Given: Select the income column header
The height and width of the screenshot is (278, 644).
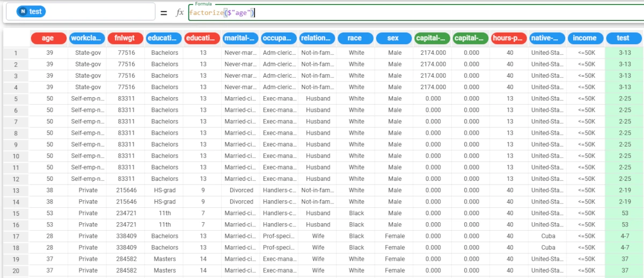Looking at the screenshot, I should [586, 38].
